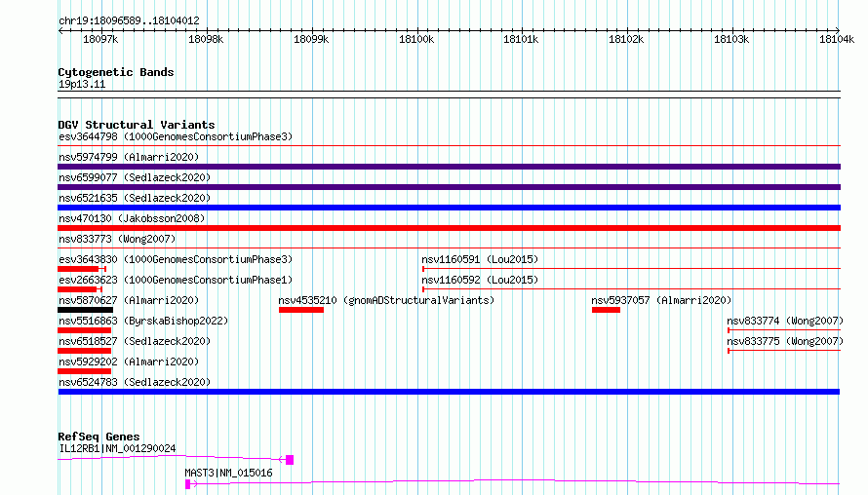Click the black nsv5870627 variant bar
Image resolution: width=868 pixels, height=495 pixels.
click(85, 310)
